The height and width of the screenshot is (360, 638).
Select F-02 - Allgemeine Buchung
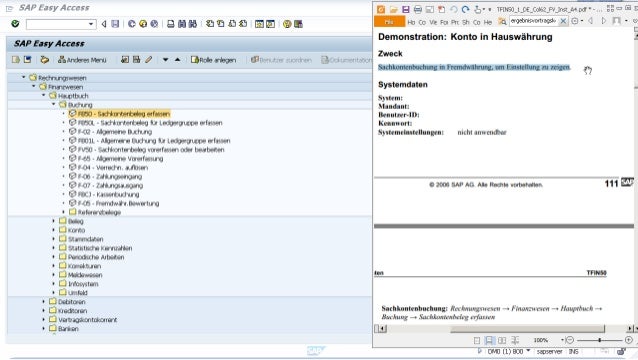click(115, 132)
